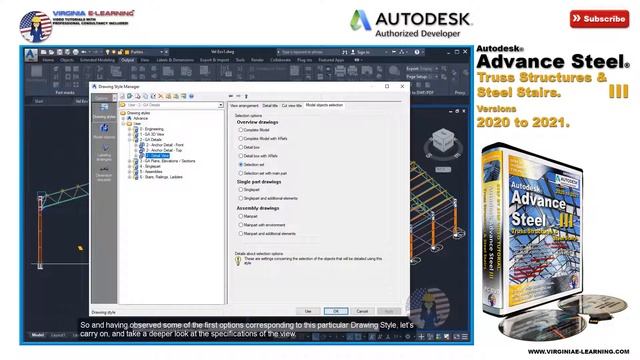The height and width of the screenshot is (360, 640).
Task: Select 2 - Anchor Detail - Front tree item
Action: tap(164, 145)
